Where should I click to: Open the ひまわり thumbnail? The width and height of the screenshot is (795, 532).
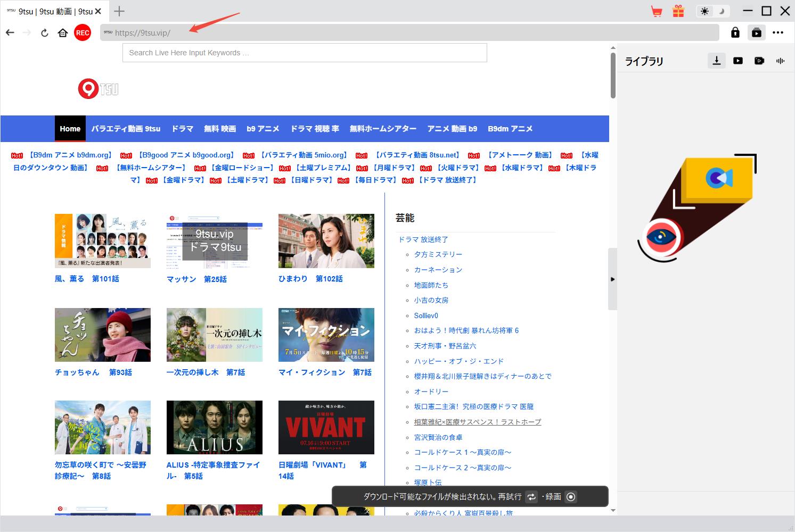pyautogui.click(x=326, y=241)
